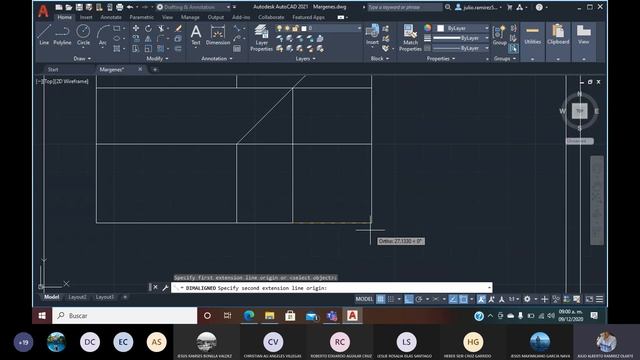
Task: Select the Fillet tool in Modify panel
Action: pos(161,38)
